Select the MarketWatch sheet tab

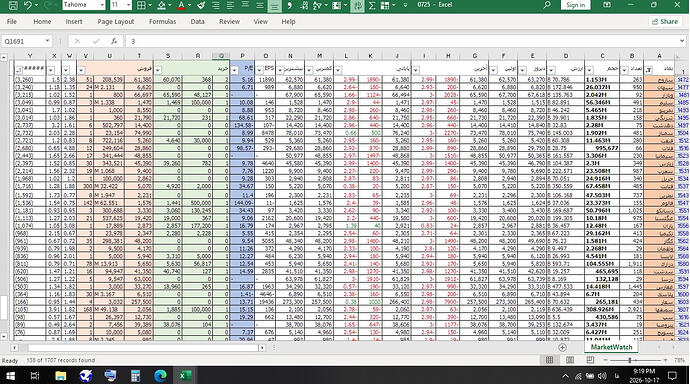tap(611, 347)
